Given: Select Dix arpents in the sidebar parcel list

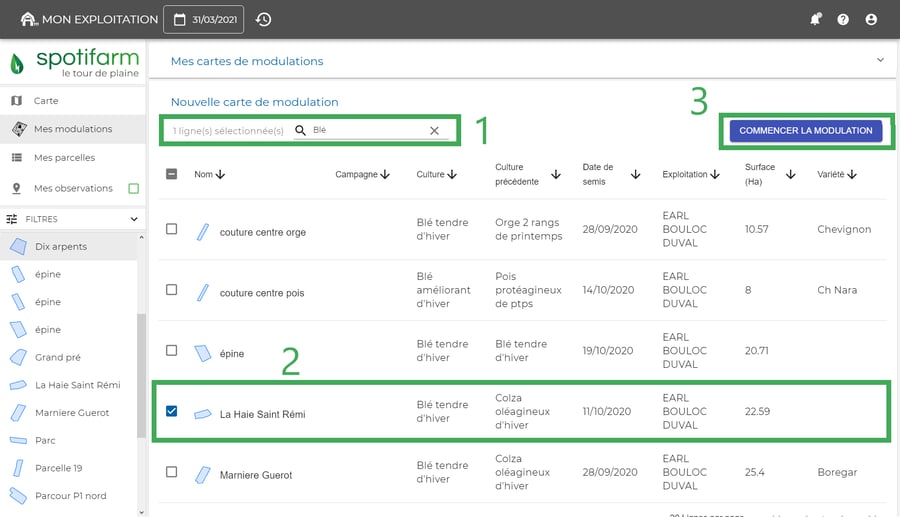Looking at the screenshot, I should point(69,246).
